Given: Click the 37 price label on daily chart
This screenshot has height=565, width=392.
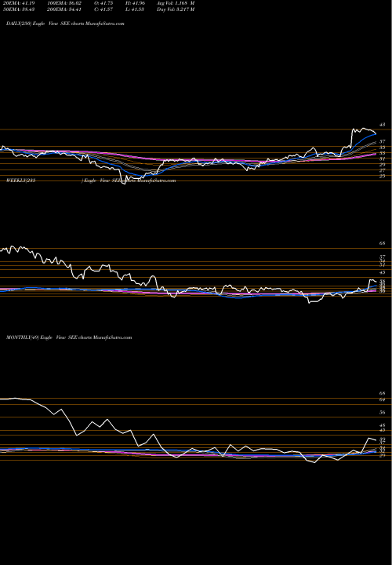Looking at the screenshot, I should coord(383,141).
